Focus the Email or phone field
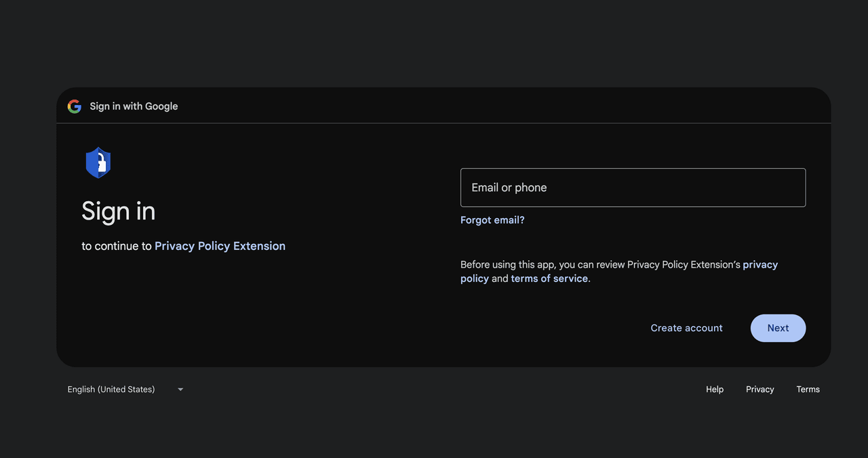This screenshot has height=458, width=868. click(633, 188)
